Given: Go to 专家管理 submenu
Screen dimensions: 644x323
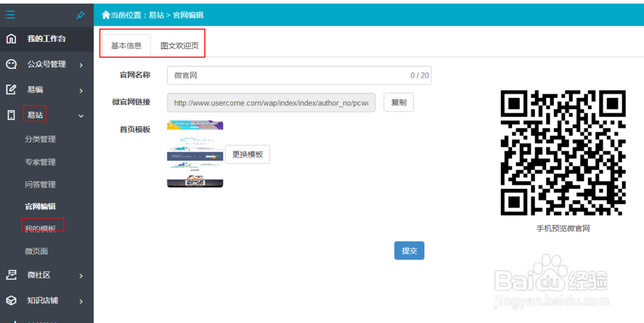Looking at the screenshot, I should point(40,162).
